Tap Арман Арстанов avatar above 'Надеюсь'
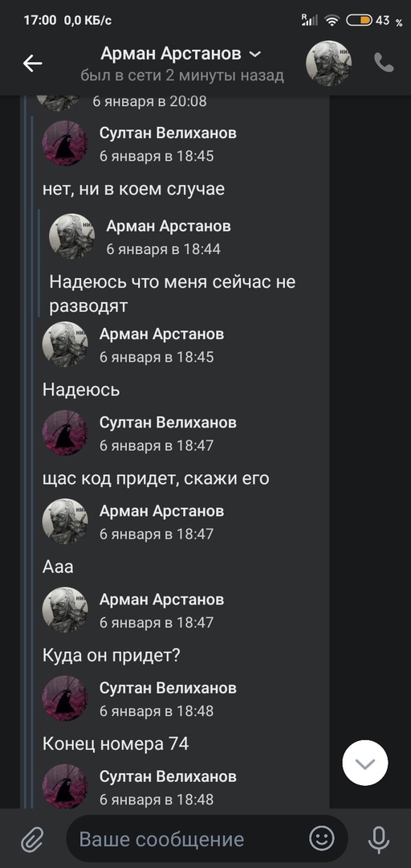Screen dimensions: 411x868 (65, 344)
